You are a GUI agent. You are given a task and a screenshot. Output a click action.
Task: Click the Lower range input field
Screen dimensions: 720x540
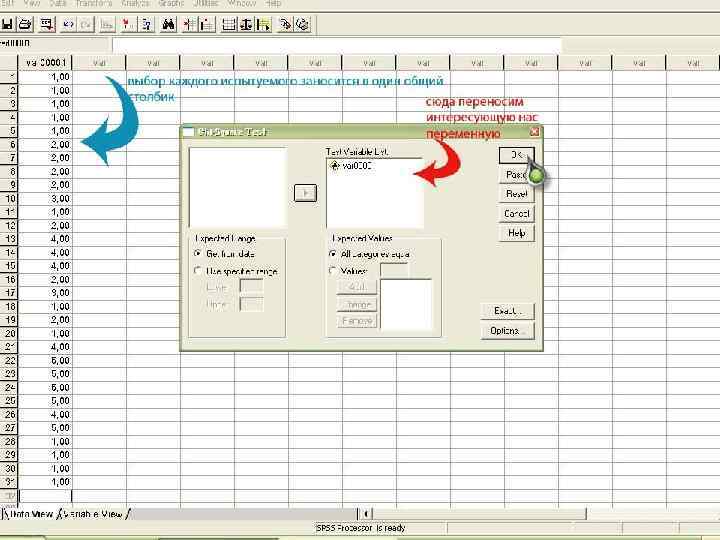pyautogui.click(x=252, y=287)
